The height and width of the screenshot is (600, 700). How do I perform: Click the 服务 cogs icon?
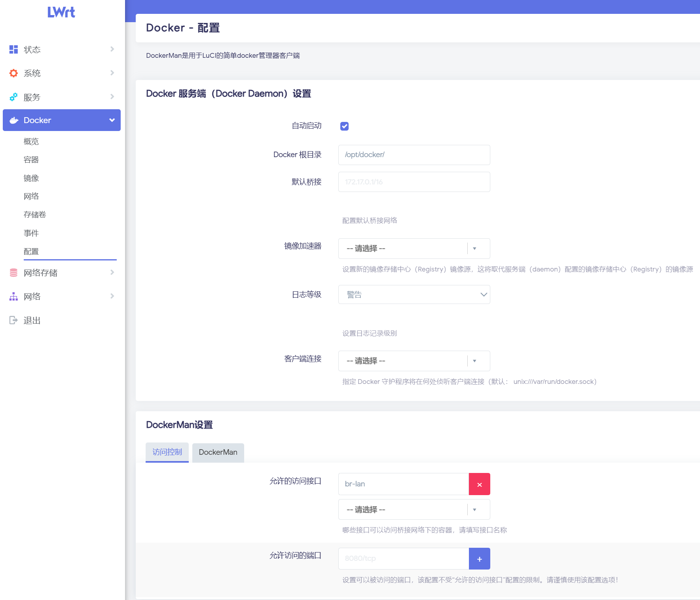click(13, 97)
